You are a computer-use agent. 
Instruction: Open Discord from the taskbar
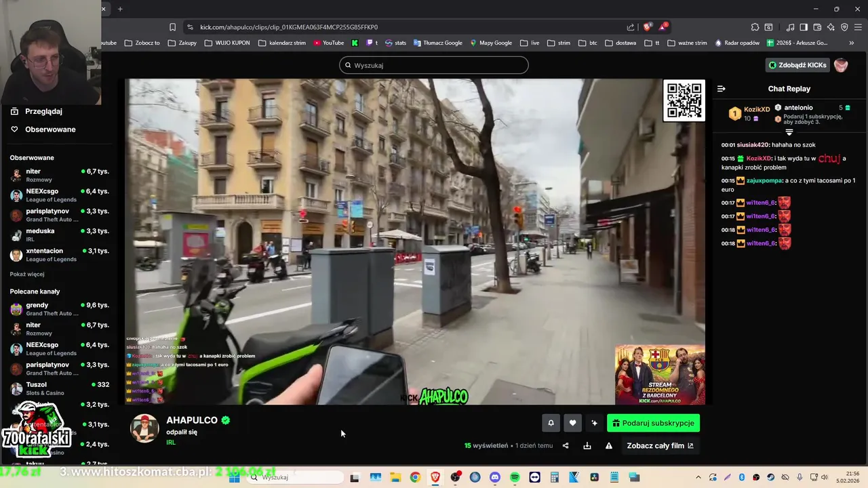[494, 477]
